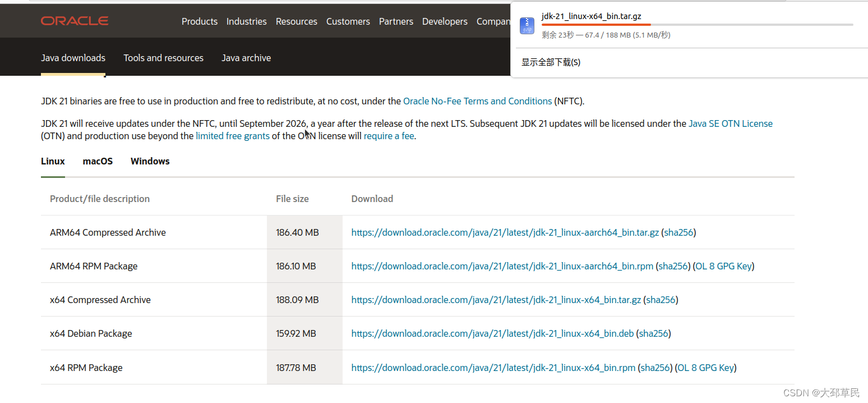Click the Oracle logo
The height and width of the screenshot is (403, 868).
pyautogui.click(x=75, y=21)
